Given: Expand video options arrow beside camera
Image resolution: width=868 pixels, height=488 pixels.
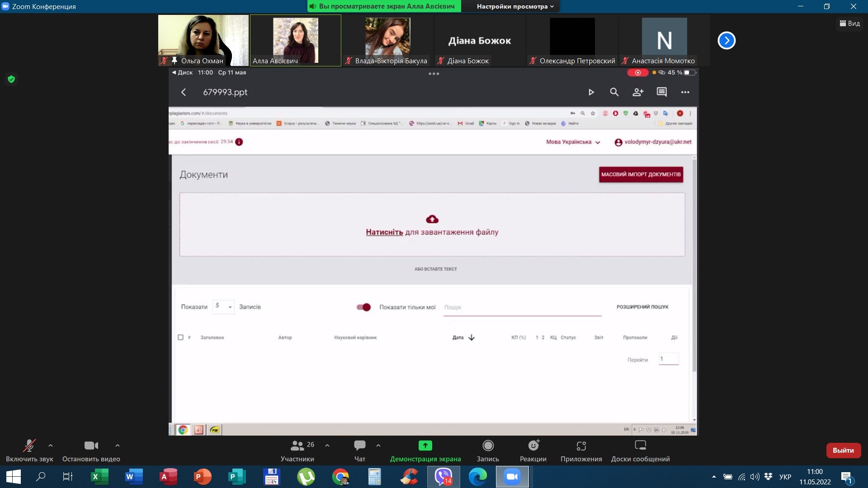Looking at the screenshot, I should coord(118,446).
